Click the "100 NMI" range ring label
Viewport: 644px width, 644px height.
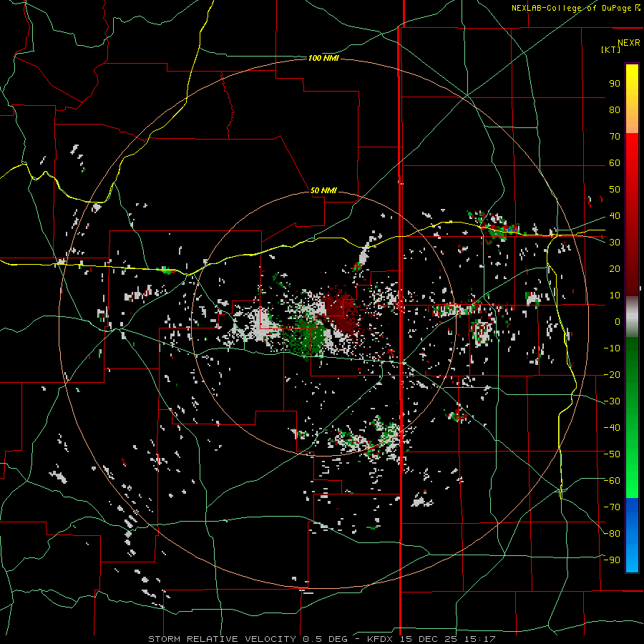pos(323,59)
